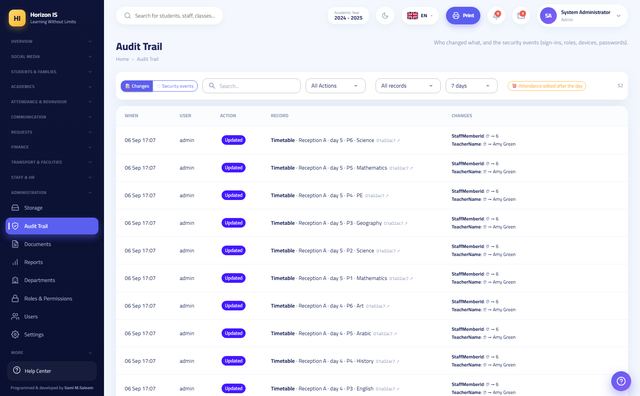Expand the Overview sidebar section
The width and height of the screenshot is (640, 396).
tap(51, 41)
